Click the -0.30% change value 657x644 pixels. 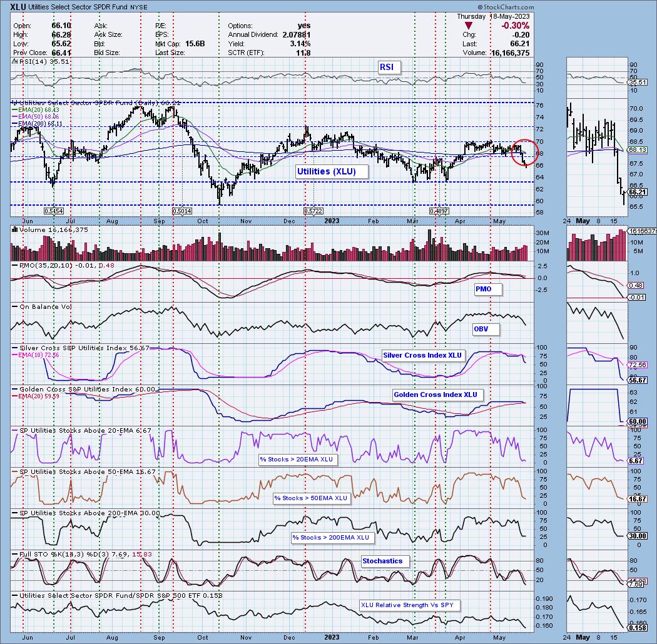click(516, 26)
